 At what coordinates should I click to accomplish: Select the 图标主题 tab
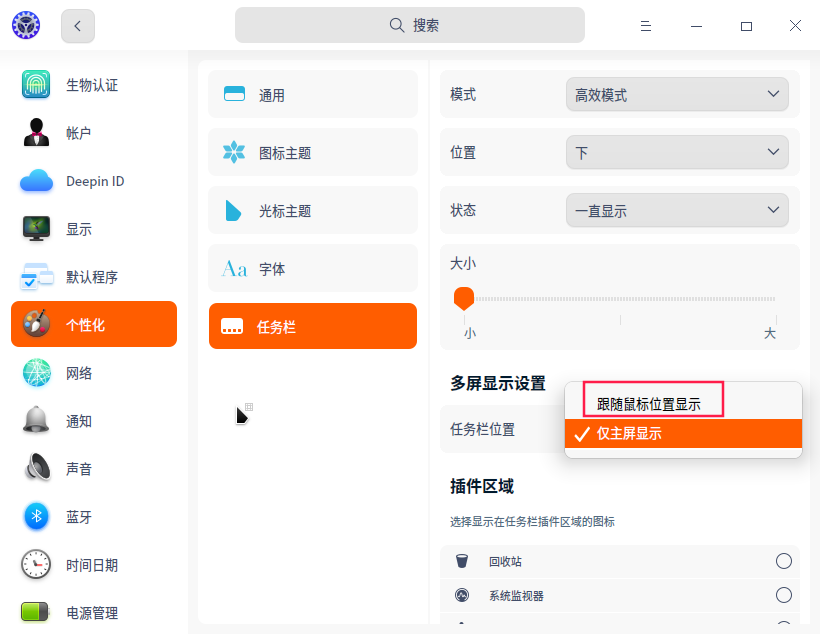click(x=313, y=152)
